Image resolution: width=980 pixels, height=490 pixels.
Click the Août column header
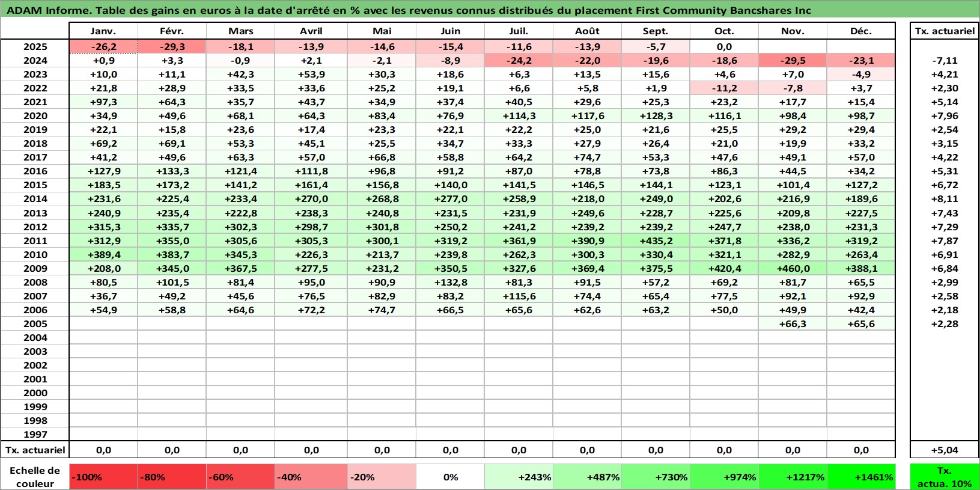click(587, 31)
